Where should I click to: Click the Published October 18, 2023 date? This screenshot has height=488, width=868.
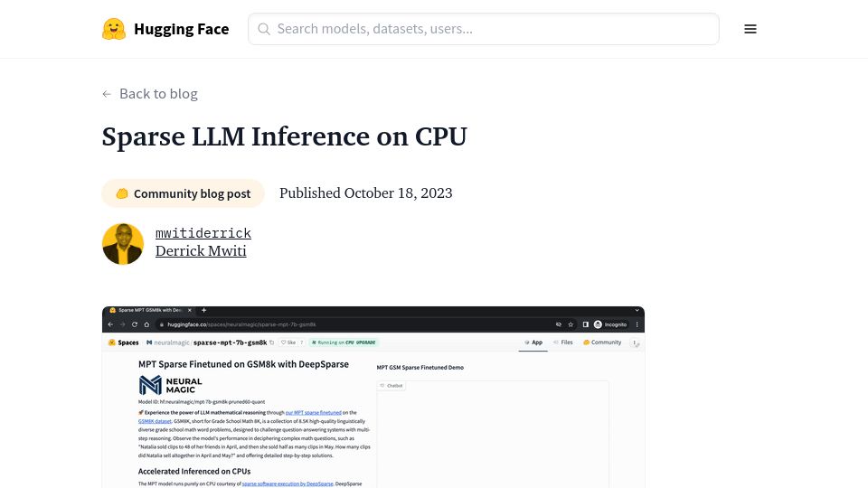(366, 193)
